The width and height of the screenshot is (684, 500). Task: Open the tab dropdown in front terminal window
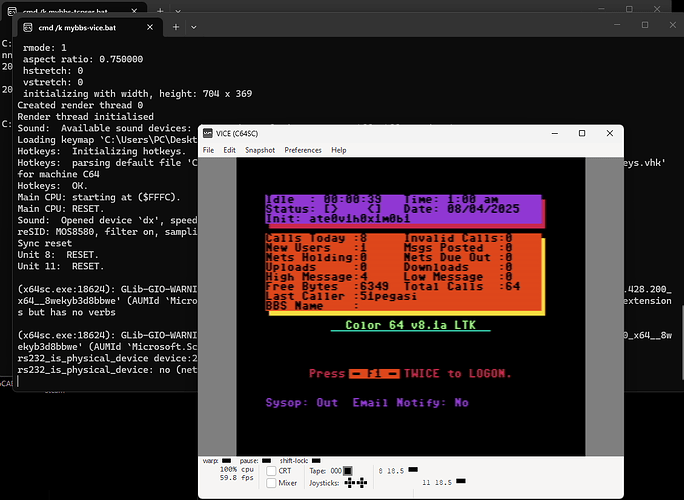point(194,27)
